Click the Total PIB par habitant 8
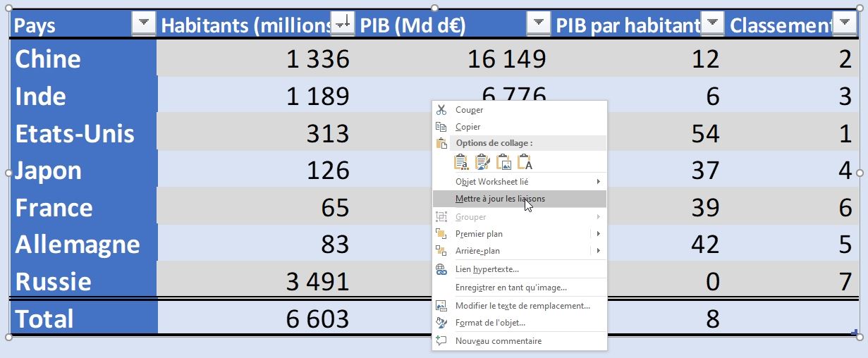The height and width of the screenshot is (358, 868). [x=712, y=320]
